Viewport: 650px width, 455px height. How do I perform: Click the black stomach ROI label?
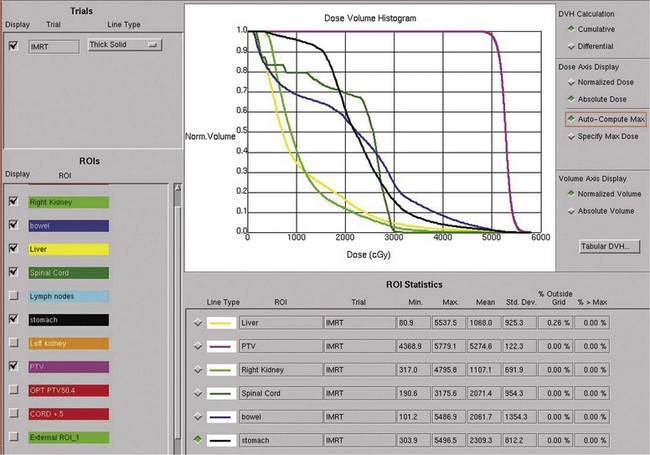(67, 321)
